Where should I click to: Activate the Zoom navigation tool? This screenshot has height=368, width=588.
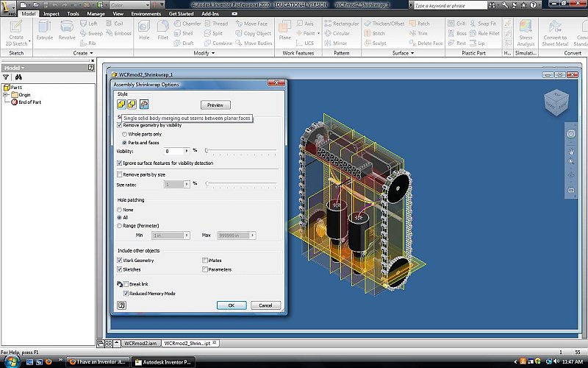571,162
